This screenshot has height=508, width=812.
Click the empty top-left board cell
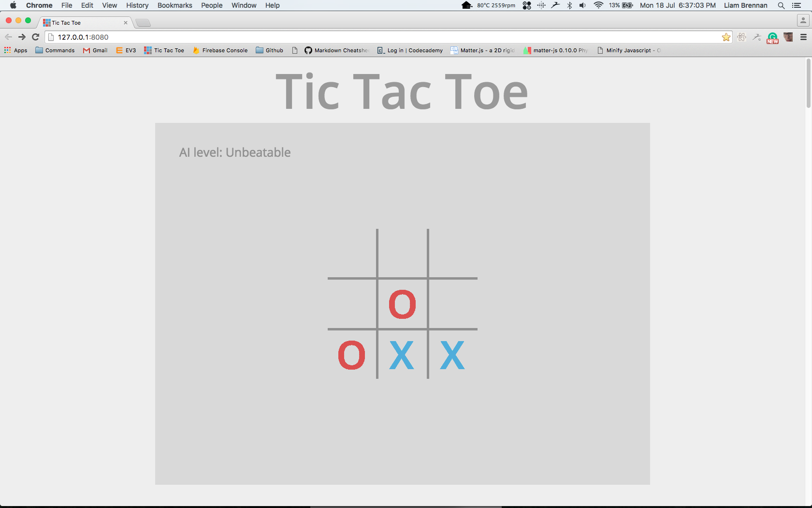click(352, 253)
